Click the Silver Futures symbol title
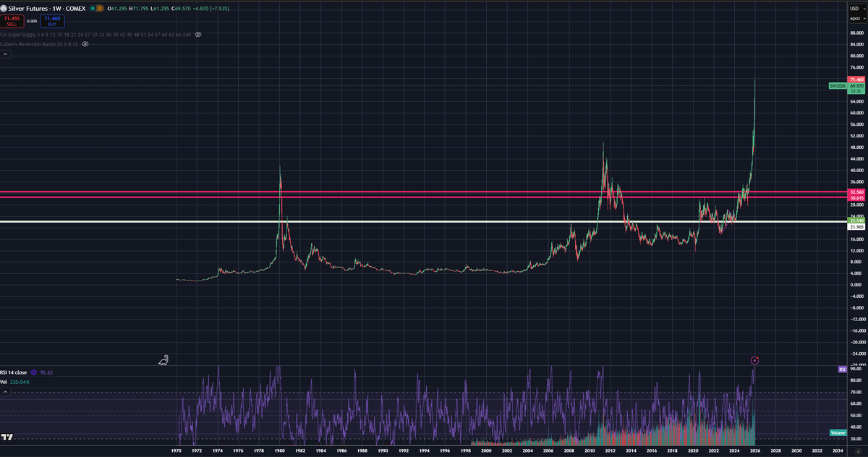 tap(47, 9)
